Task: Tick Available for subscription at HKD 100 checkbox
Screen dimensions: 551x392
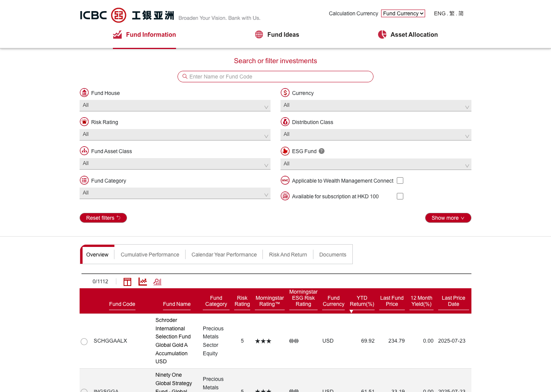Action: (x=400, y=196)
